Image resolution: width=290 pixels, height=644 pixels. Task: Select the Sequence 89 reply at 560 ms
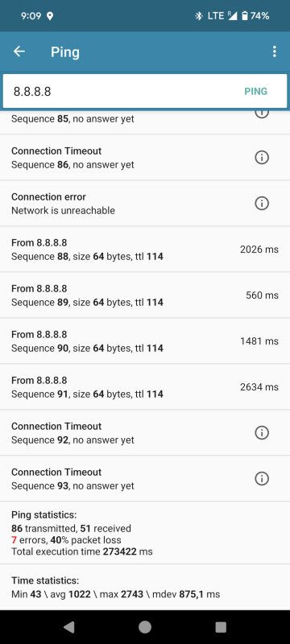[145, 295]
